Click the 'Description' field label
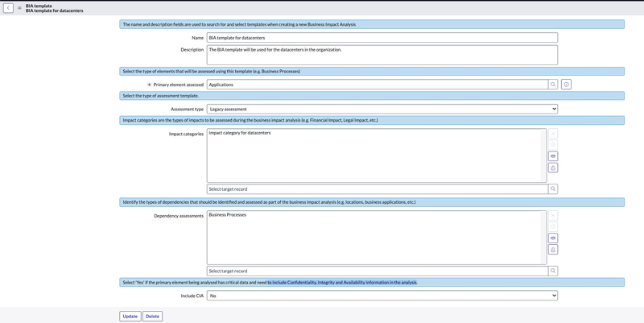This screenshot has width=644, height=323. 192,50
